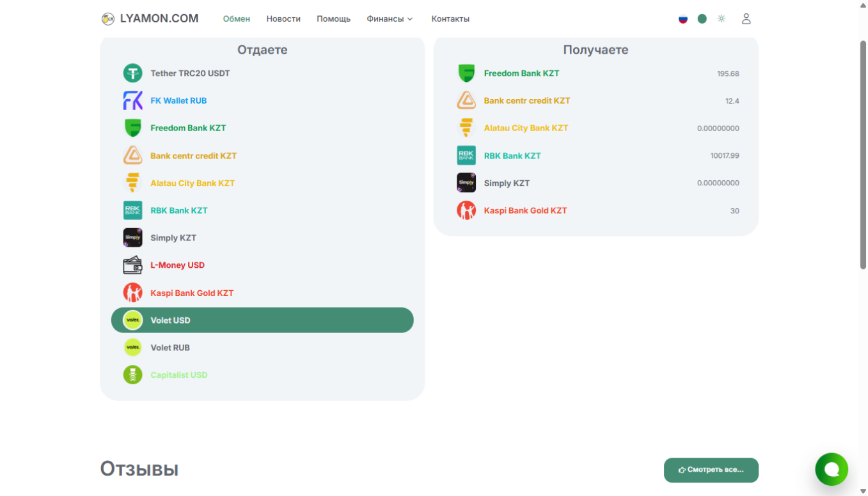Image resolution: width=868 pixels, height=496 pixels.
Task: Click the scrollbar down arrow
Action: [863, 490]
